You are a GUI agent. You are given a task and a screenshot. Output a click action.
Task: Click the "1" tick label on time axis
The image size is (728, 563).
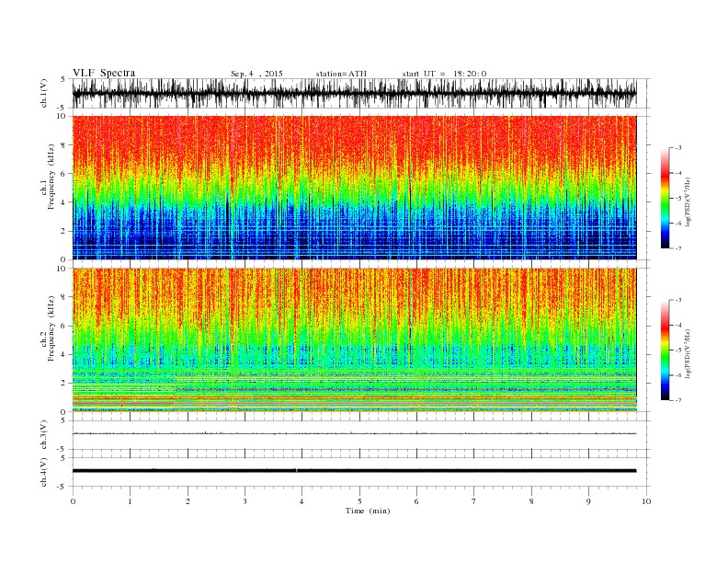coord(130,501)
